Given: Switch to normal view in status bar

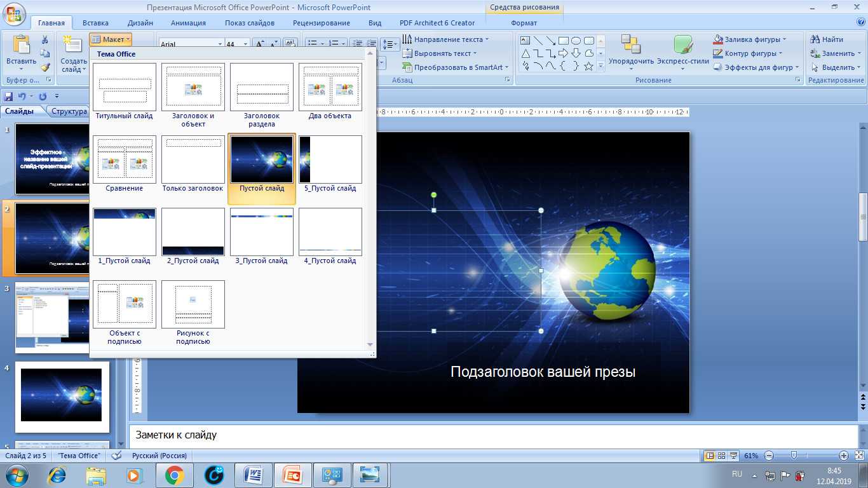Looking at the screenshot, I should pos(710,456).
